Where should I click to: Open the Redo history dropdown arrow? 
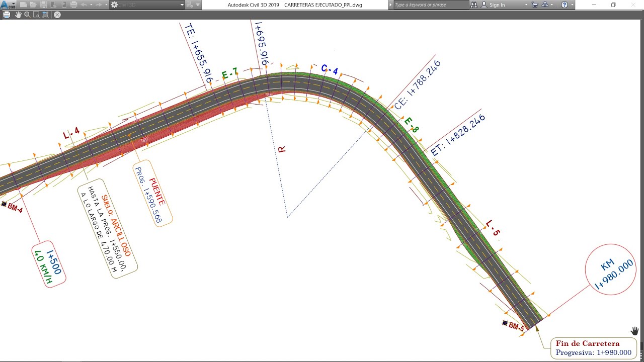click(x=106, y=5)
